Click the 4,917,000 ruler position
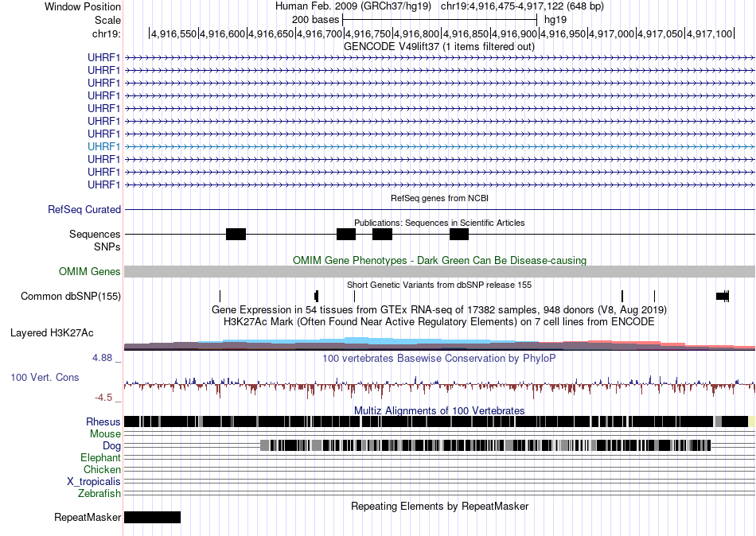This screenshot has height=536, width=756. pos(612,33)
